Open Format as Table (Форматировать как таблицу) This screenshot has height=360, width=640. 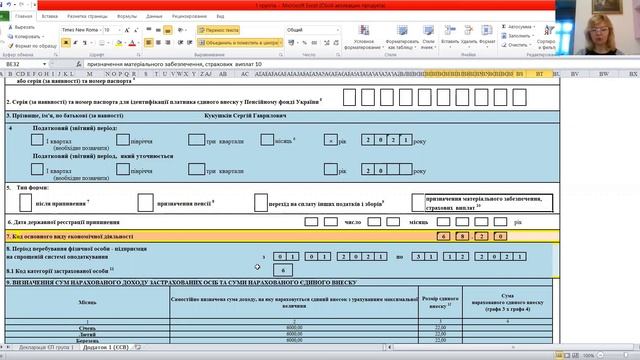click(x=402, y=38)
